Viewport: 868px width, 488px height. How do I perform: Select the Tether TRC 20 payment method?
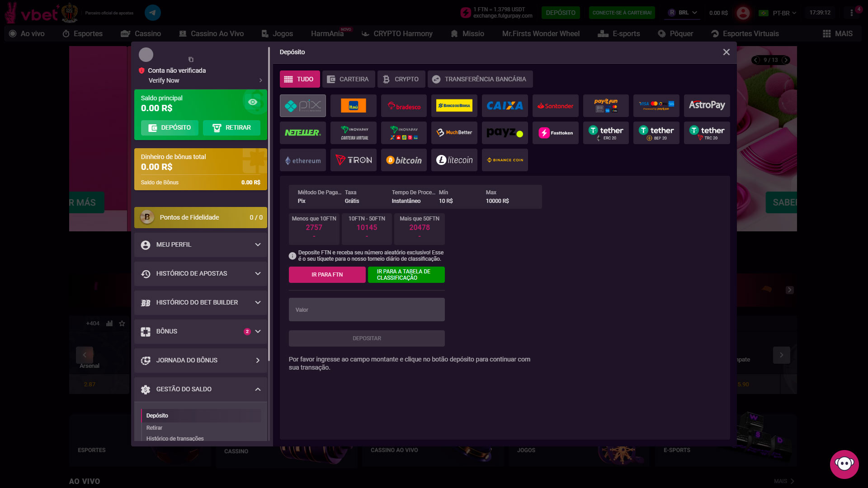pos(707,132)
